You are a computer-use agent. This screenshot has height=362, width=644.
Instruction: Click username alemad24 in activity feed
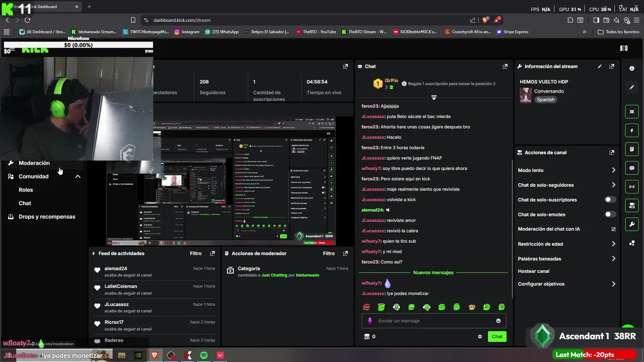(x=116, y=268)
